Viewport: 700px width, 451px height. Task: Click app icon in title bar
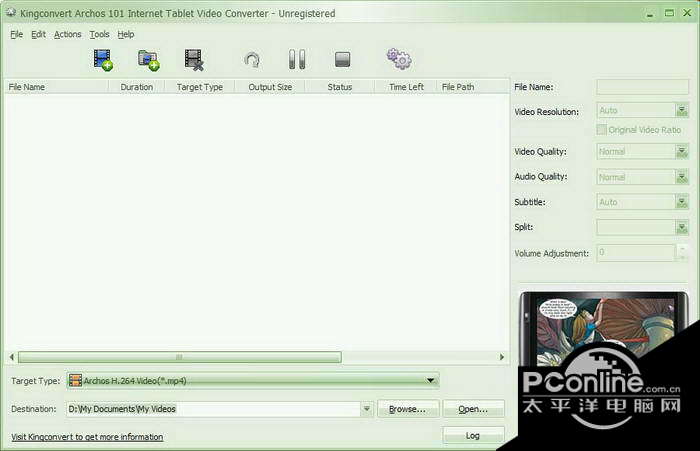(x=11, y=13)
